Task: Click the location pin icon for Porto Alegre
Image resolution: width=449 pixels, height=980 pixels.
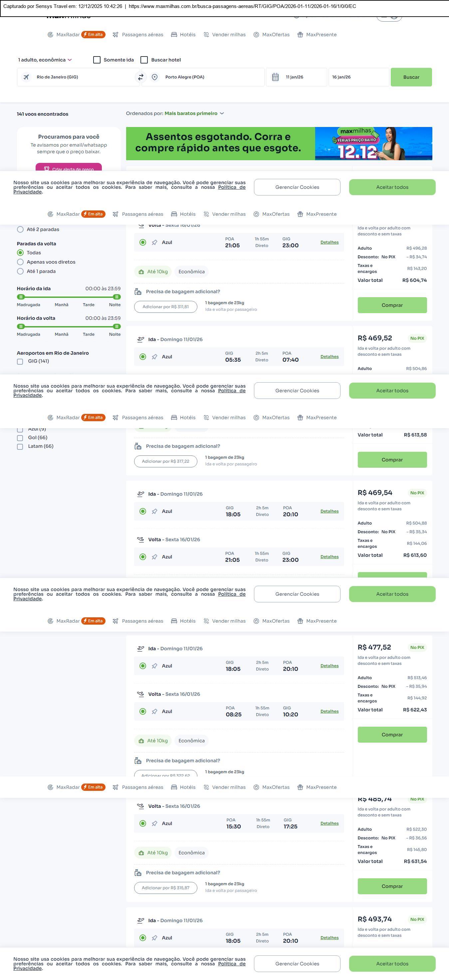Action: [155, 77]
